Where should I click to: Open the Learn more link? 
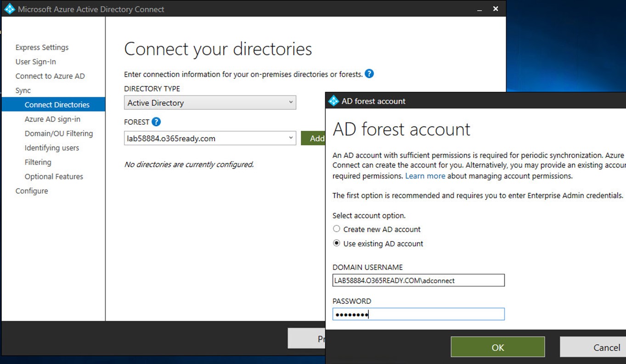tap(425, 176)
